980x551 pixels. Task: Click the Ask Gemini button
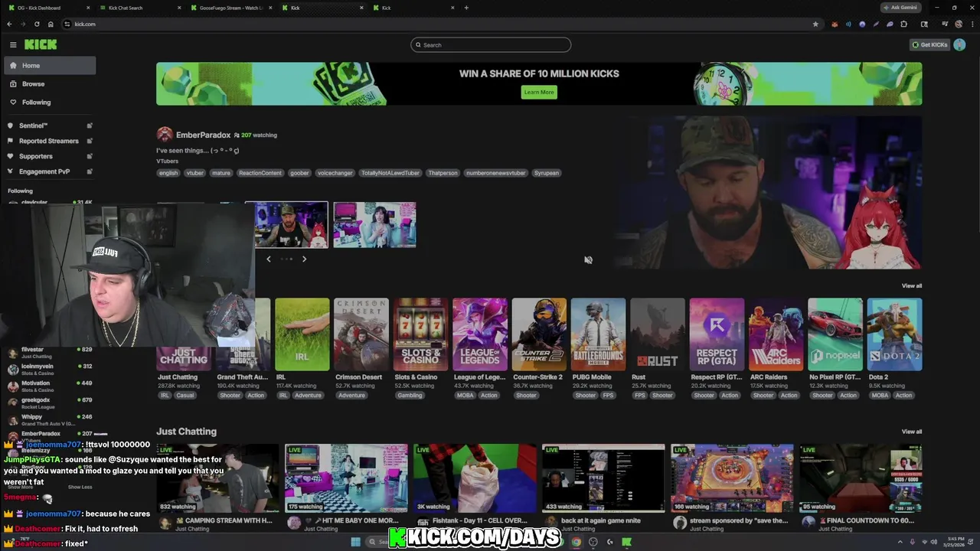pyautogui.click(x=900, y=8)
